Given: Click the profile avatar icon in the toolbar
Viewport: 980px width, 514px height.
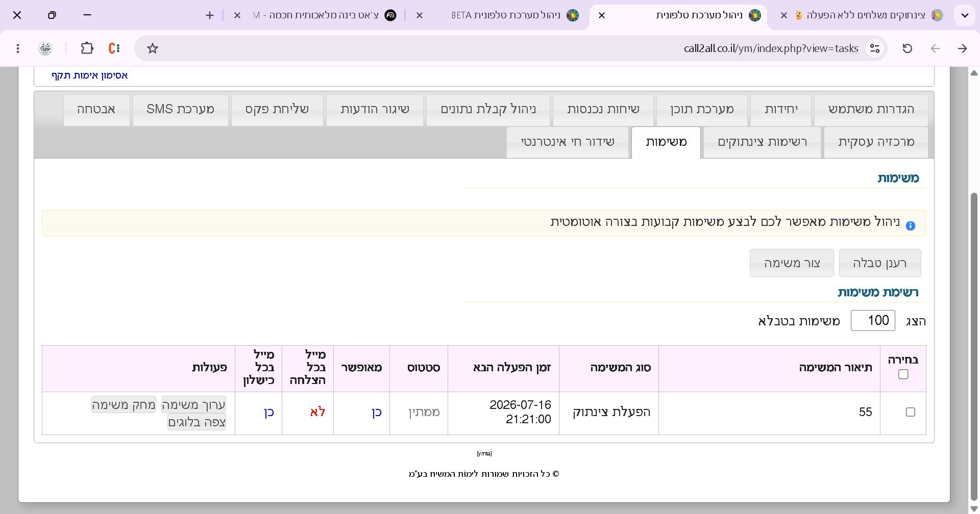Looking at the screenshot, I should pyautogui.click(x=45, y=48).
